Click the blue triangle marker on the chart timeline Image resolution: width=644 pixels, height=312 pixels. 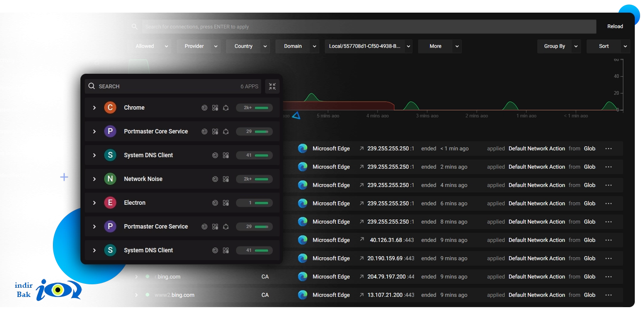point(296,115)
